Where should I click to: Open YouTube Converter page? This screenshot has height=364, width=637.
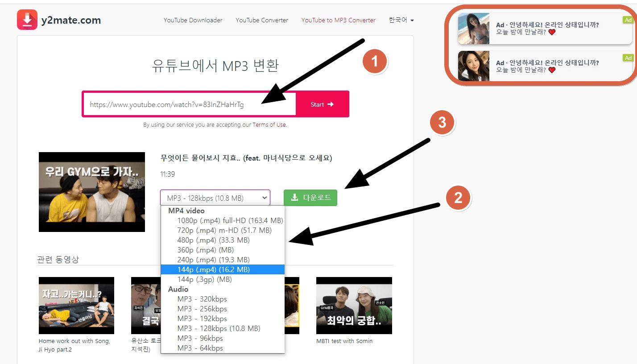(x=262, y=20)
